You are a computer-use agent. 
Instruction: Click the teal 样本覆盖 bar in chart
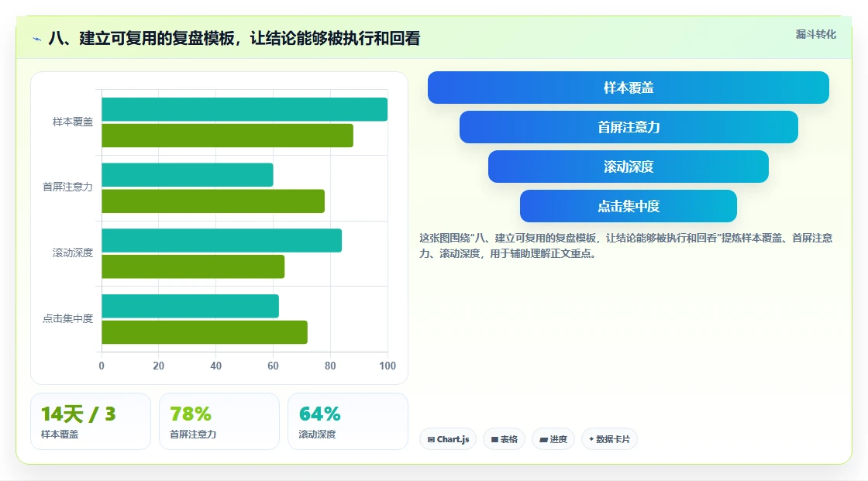click(x=245, y=109)
